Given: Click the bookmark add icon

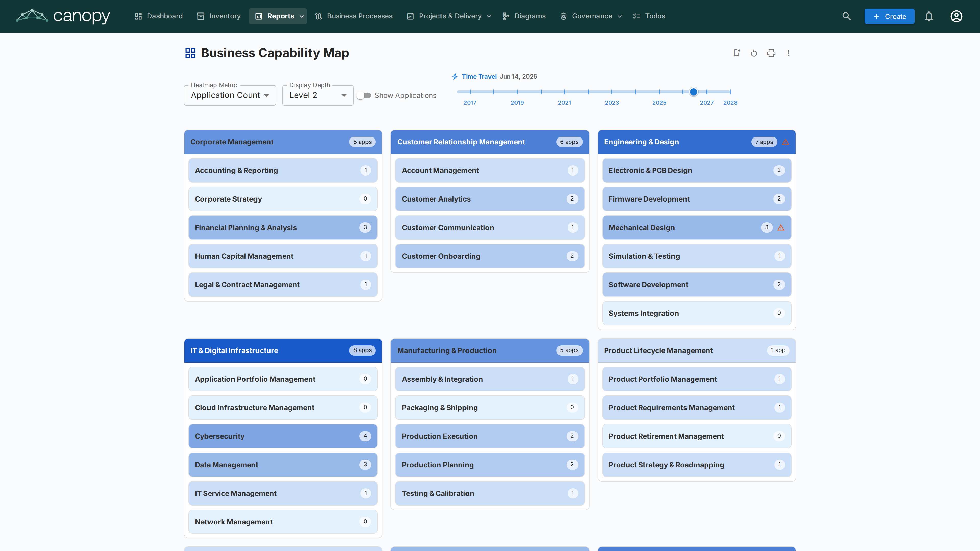Looking at the screenshot, I should coord(737,53).
